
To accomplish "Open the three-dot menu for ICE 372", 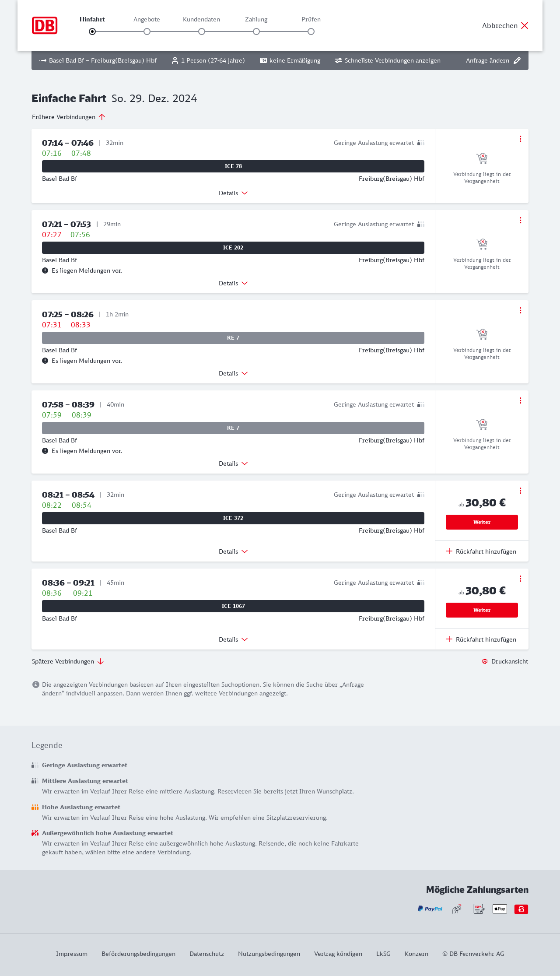I will pos(520,491).
